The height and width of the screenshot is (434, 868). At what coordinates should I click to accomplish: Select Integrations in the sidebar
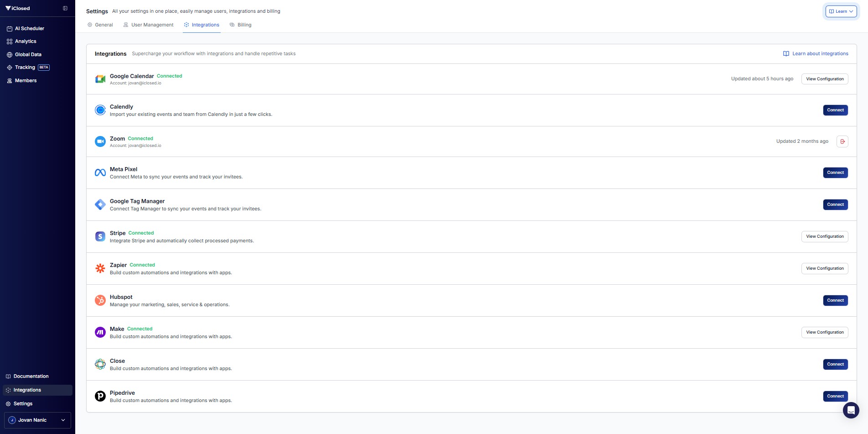37,390
